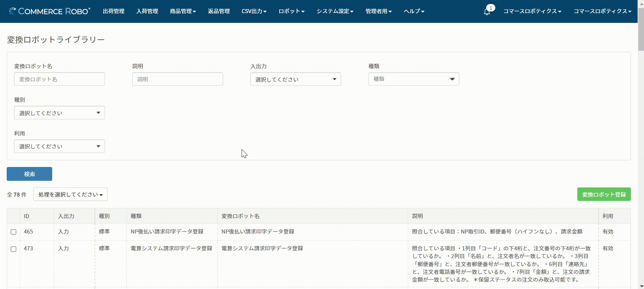Open the 利用 select dropdown
This screenshot has height=289, width=644.
(59, 146)
